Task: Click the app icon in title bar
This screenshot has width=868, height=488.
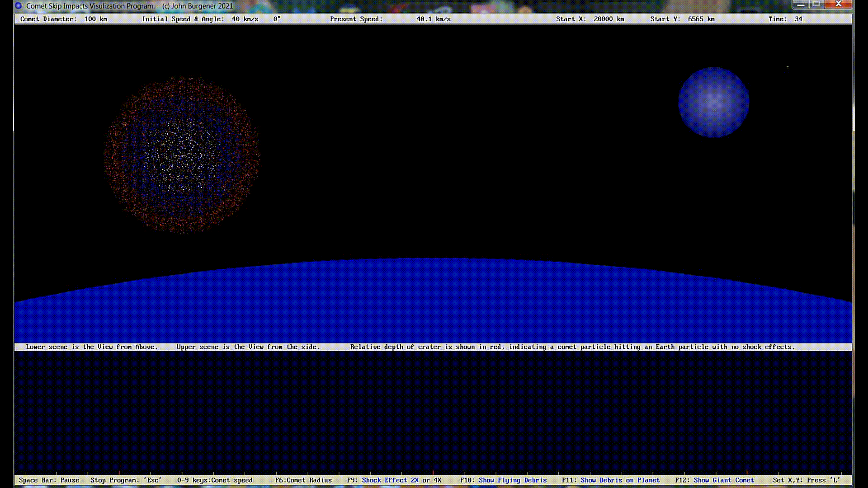Action: pyautogui.click(x=18, y=6)
